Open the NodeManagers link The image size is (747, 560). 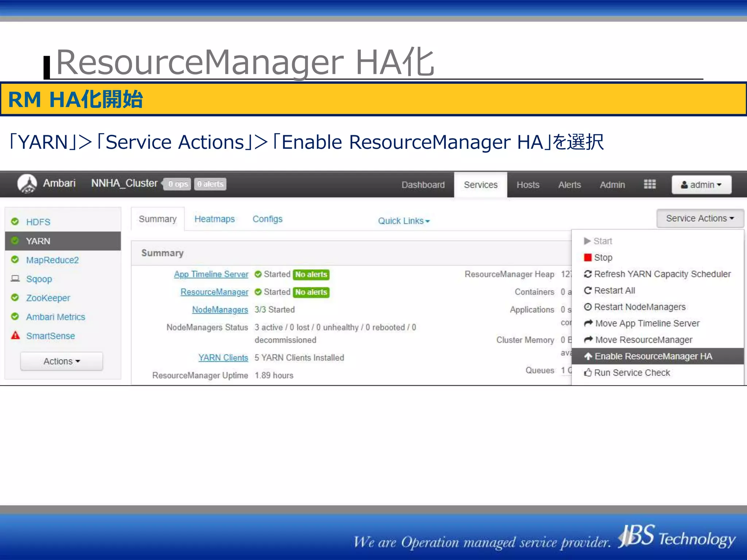(x=220, y=310)
